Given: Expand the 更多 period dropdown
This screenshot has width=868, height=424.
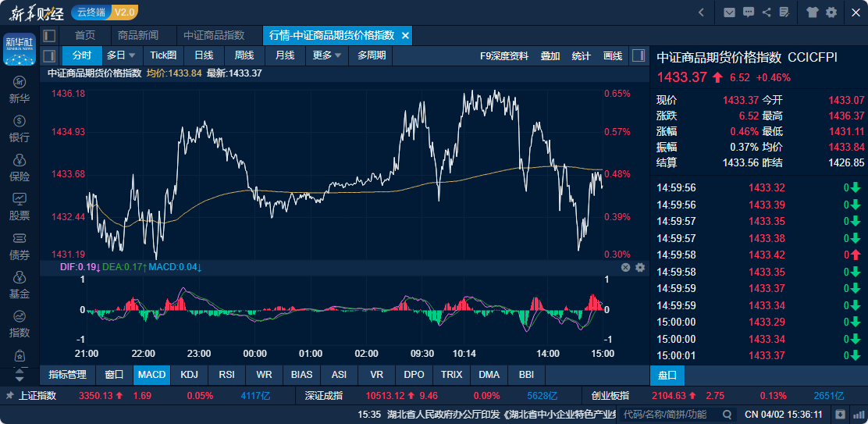Looking at the screenshot, I should [327, 55].
